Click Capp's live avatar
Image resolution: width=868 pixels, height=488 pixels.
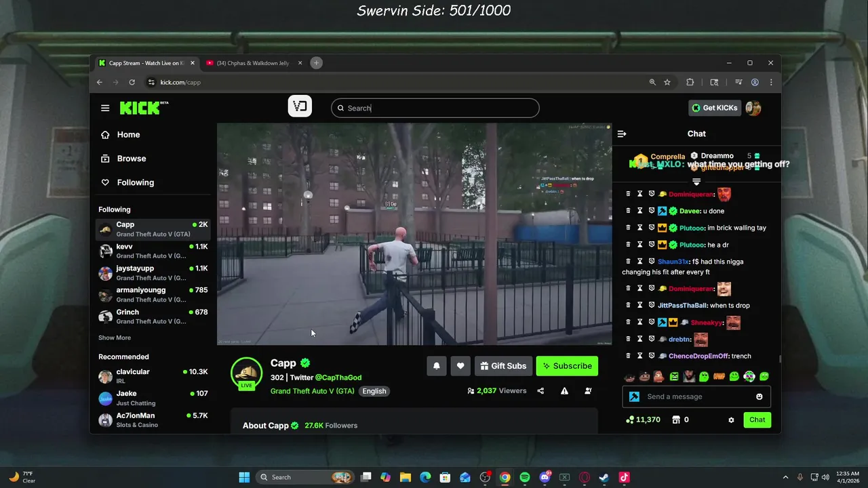pyautogui.click(x=246, y=373)
